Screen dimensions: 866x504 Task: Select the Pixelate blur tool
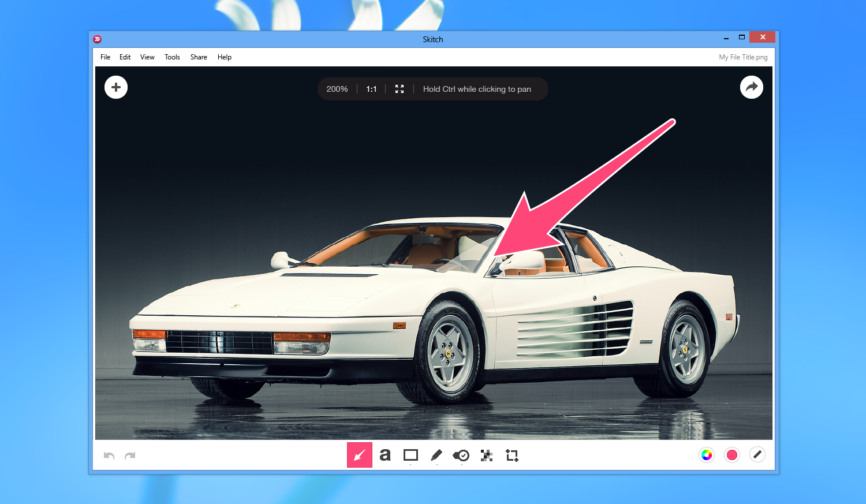coord(487,456)
